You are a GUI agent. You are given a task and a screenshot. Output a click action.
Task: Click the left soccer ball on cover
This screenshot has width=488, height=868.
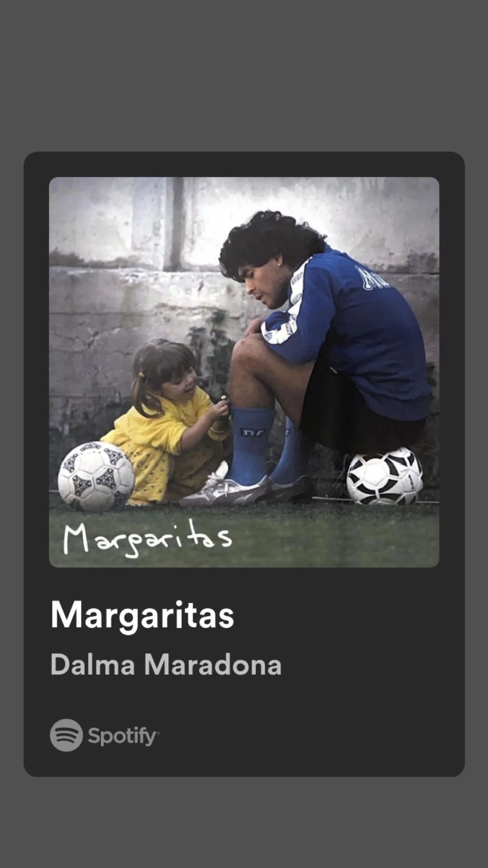96,476
